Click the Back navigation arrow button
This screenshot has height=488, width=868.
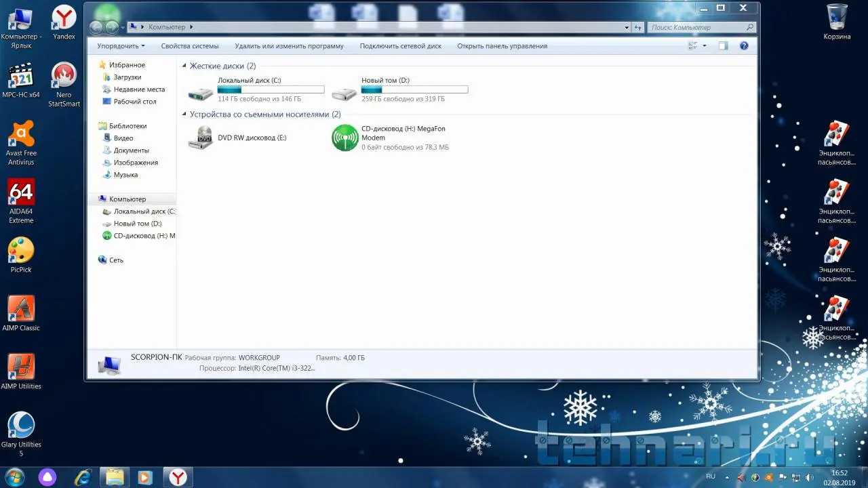click(96, 27)
